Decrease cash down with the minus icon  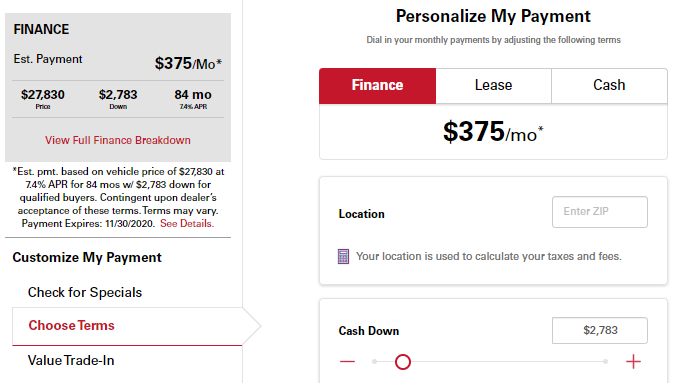347,361
